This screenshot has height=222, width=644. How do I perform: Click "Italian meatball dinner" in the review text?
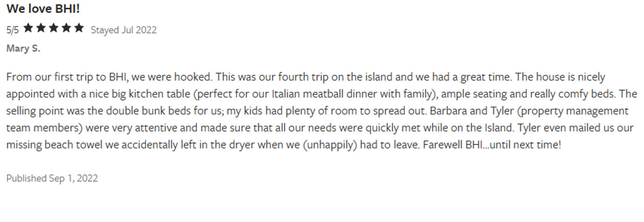(310, 94)
